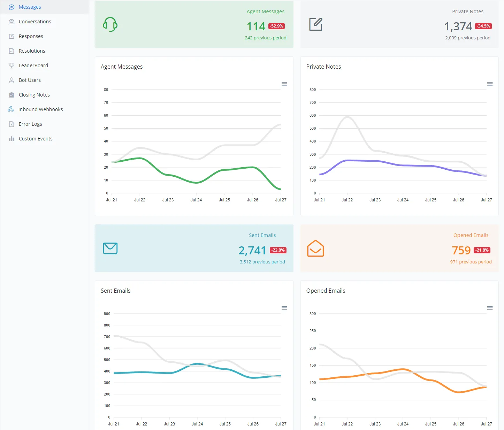Image resolution: width=504 pixels, height=430 pixels.
Task: Click the Jul 27 endpoint on Agent Messages line
Action: click(280, 189)
